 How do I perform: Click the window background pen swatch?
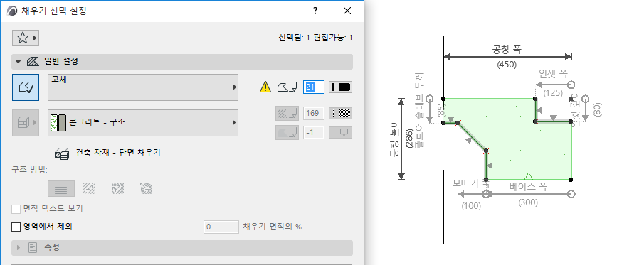(340, 132)
